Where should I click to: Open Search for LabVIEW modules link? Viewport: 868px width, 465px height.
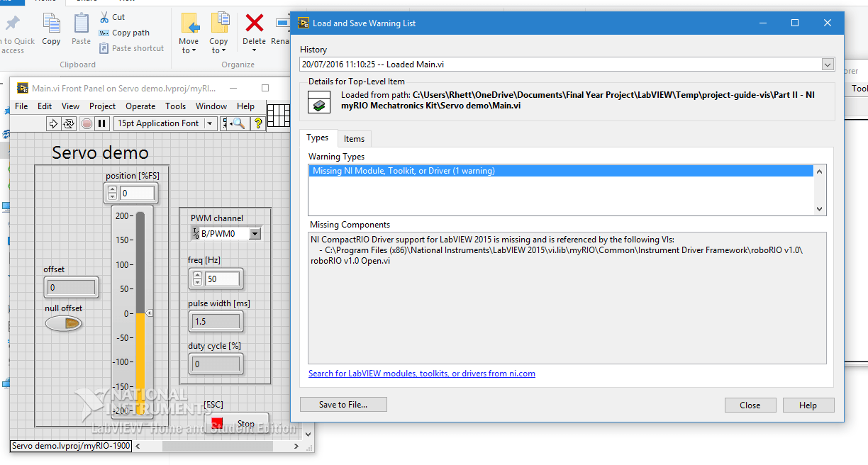422,374
